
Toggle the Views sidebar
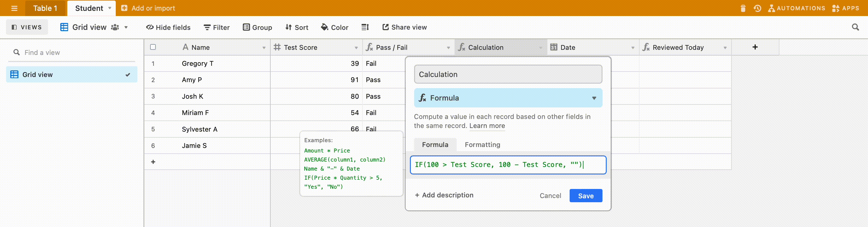[x=27, y=27]
